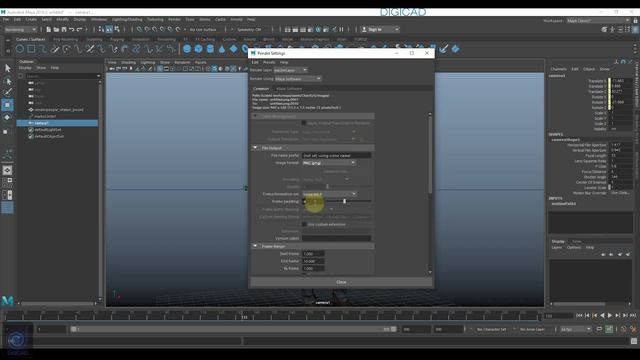Click the Maya logo icon bottom left
The height and width of the screenshot is (360, 640).
(x=7, y=301)
